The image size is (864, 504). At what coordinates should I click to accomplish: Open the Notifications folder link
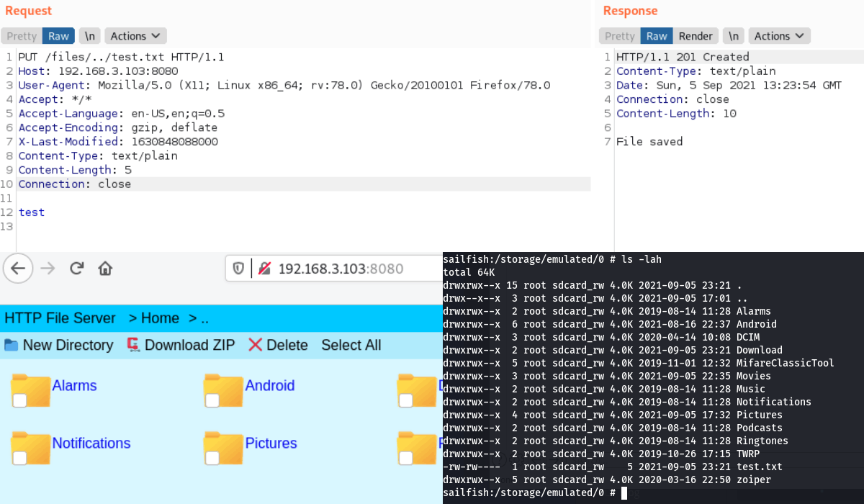[91, 443]
